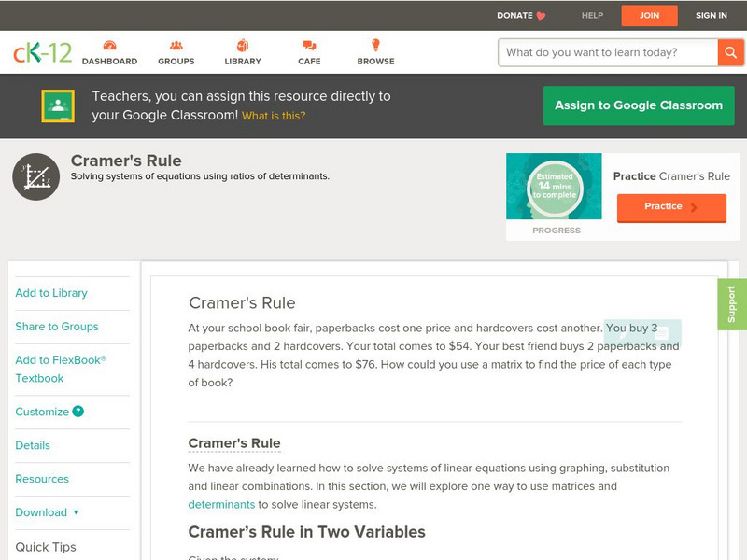This screenshot has width=747, height=560.
Task: Click the orange Practice button
Action: (x=671, y=207)
